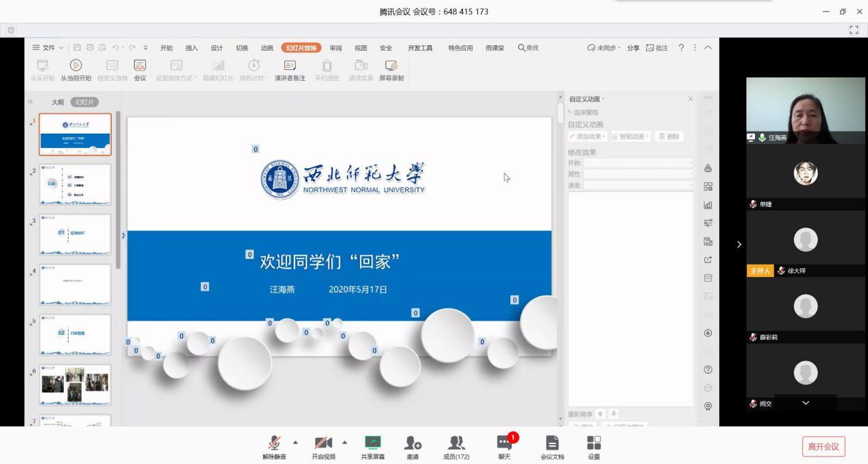Open the 审阅 ribbon tab
This screenshot has width=868, height=464.
click(336, 48)
